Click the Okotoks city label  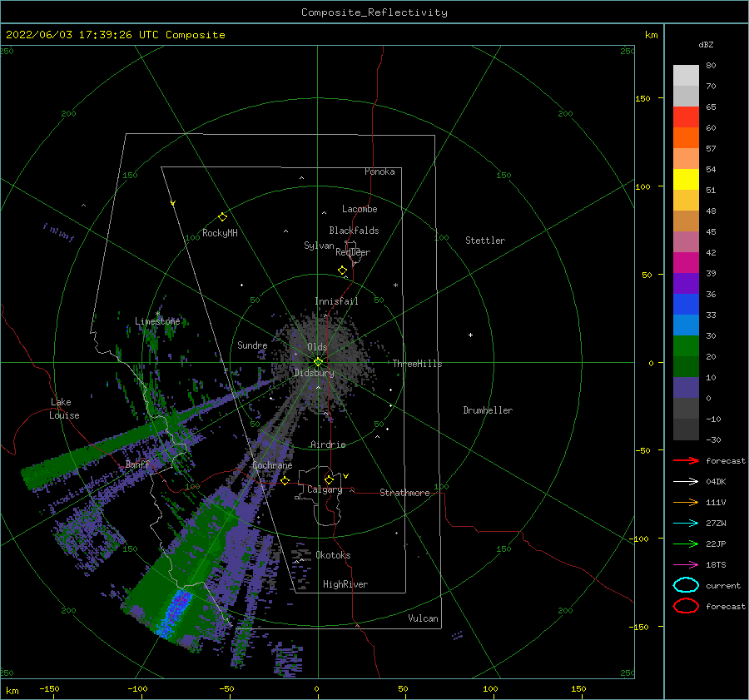coord(333,555)
